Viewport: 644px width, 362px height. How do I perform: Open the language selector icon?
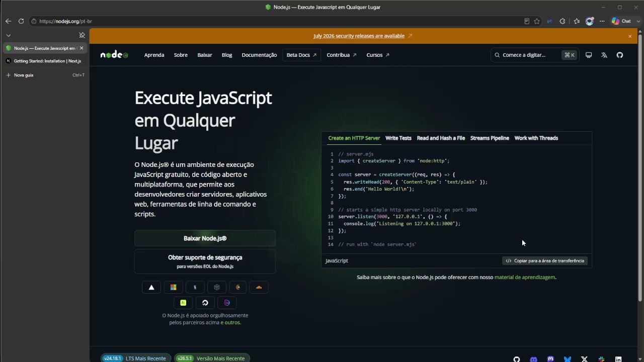tap(604, 55)
